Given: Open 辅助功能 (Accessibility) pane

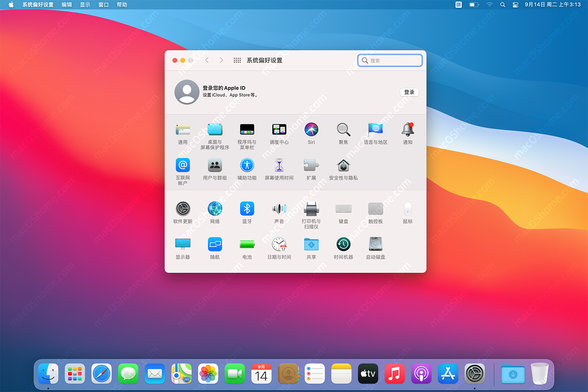Looking at the screenshot, I should [x=247, y=165].
